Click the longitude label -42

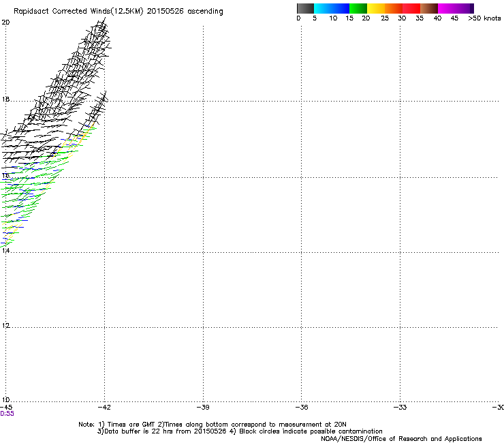[x=104, y=408]
